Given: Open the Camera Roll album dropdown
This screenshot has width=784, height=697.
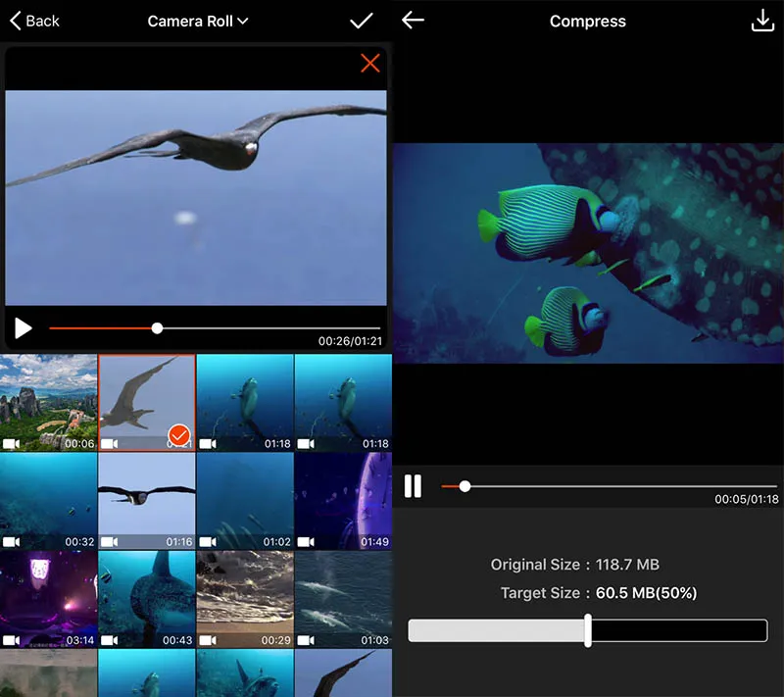Looking at the screenshot, I should tap(198, 20).
